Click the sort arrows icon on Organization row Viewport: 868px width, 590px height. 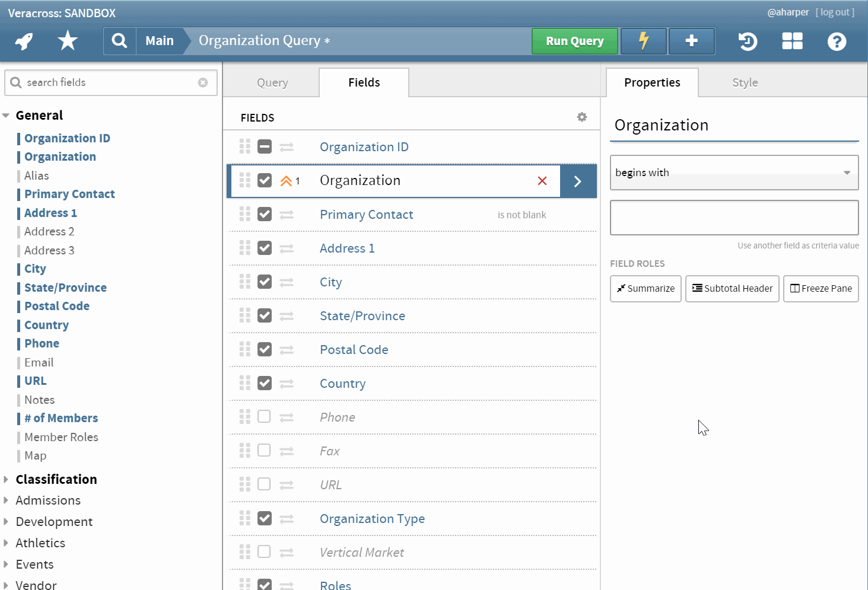point(287,181)
